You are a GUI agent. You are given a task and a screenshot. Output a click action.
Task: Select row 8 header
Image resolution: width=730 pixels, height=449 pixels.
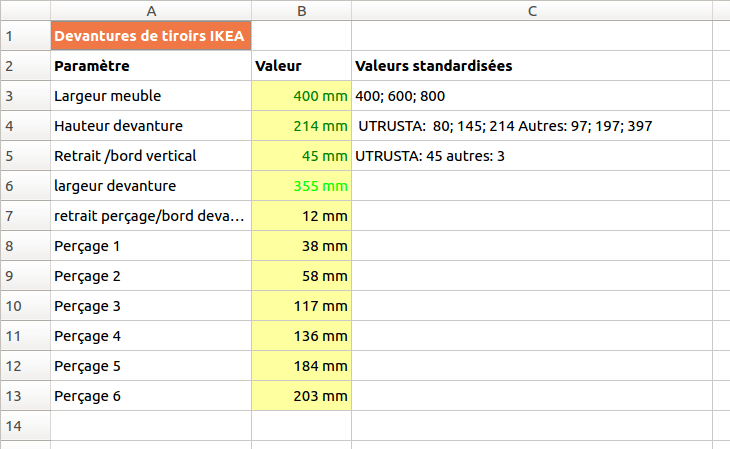(26, 246)
